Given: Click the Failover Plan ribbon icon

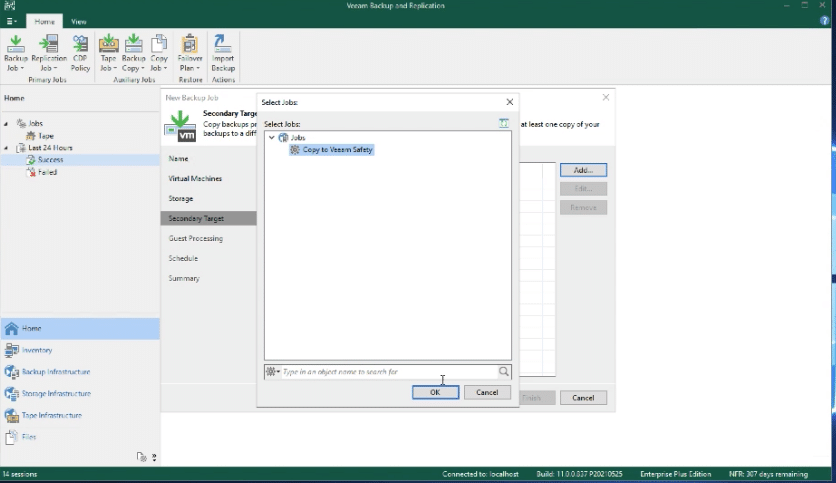Looking at the screenshot, I should pos(190,53).
